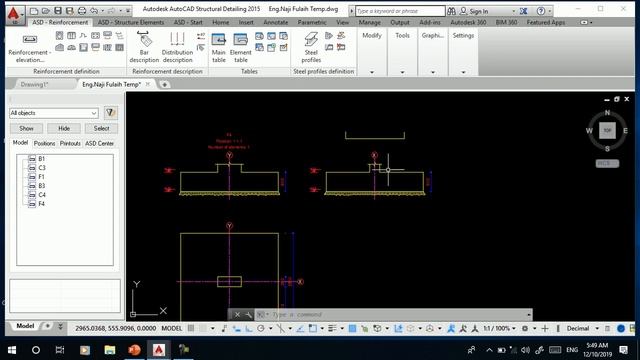Open the WCS dropdown below ViewCube
The height and width of the screenshot is (360, 640).
click(607, 163)
